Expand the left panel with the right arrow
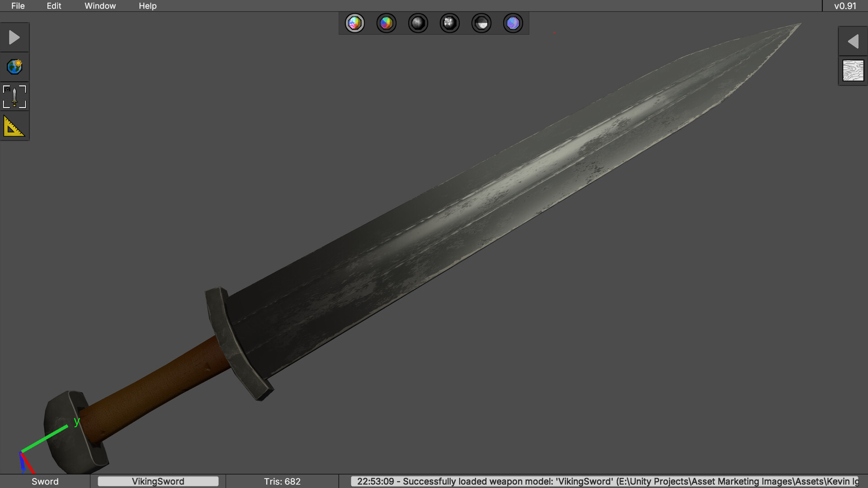The height and width of the screenshot is (488, 868). pos(14,38)
